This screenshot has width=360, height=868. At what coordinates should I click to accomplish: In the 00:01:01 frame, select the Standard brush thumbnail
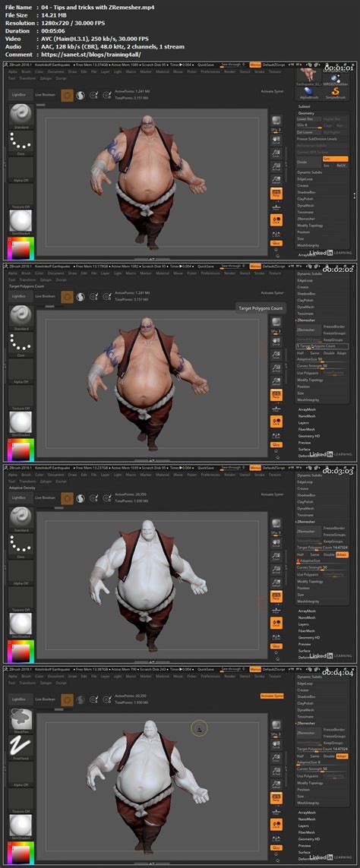tap(21, 115)
